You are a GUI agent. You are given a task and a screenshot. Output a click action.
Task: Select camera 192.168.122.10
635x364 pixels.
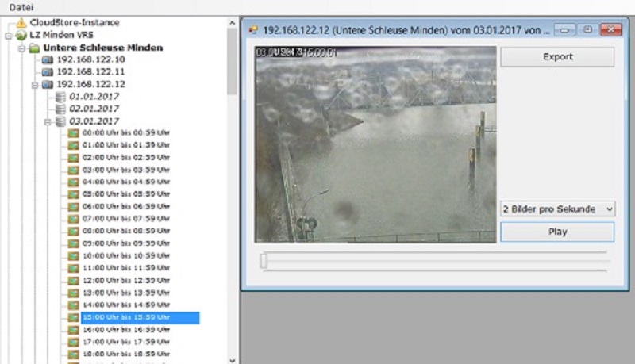pos(90,59)
